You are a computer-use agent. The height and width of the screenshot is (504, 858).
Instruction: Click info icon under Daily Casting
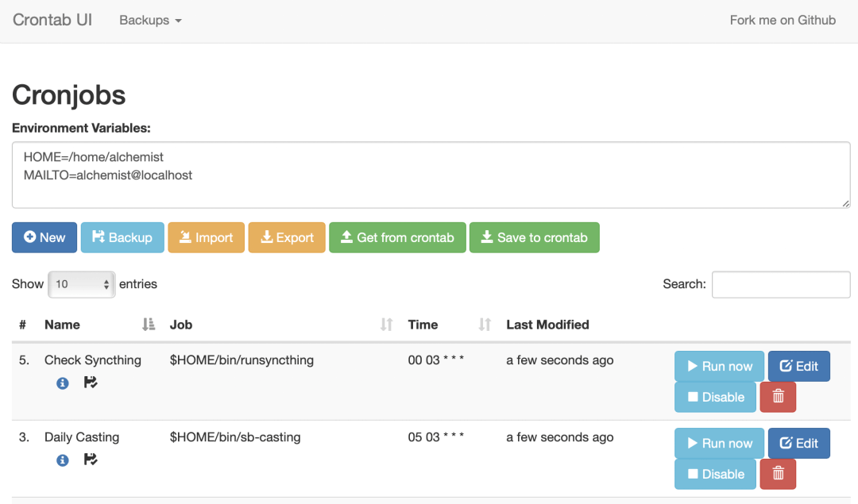tap(63, 460)
